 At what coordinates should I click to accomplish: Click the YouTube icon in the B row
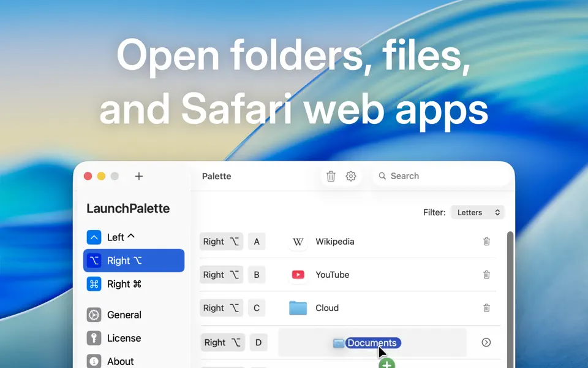(298, 275)
